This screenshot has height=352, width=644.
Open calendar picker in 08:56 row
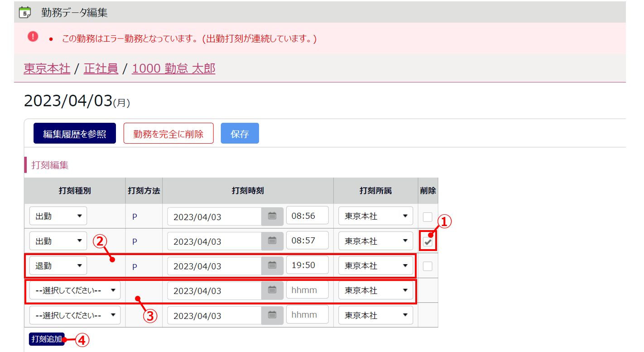(272, 216)
